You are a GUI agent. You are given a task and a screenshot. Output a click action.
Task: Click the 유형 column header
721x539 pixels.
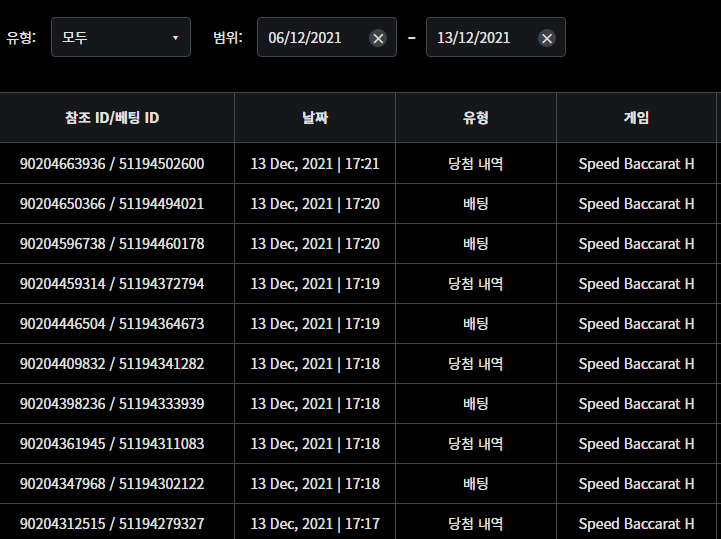coord(475,118)
